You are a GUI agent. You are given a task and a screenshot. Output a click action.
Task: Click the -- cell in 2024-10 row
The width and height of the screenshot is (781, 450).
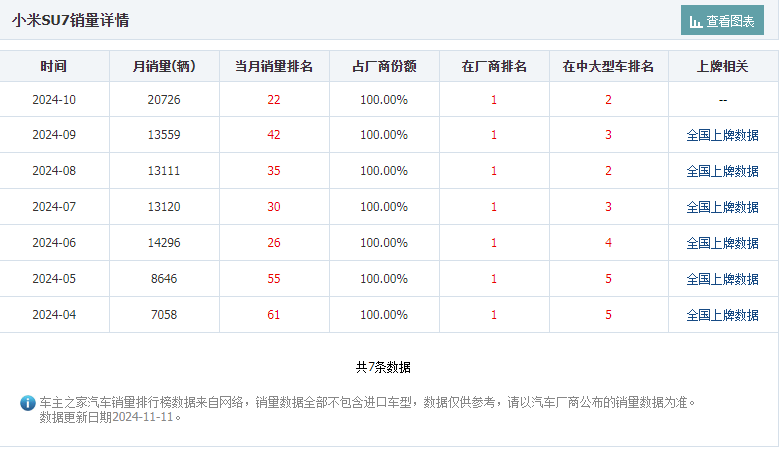coord(723,100)
